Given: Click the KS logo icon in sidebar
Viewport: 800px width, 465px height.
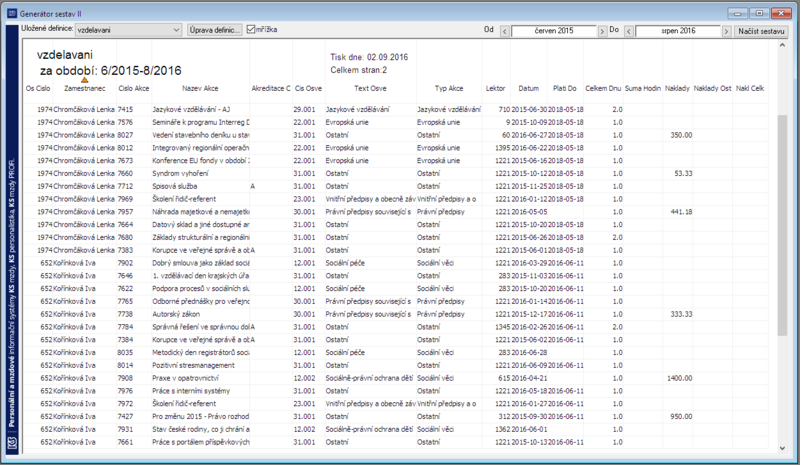Looking at the screenshot, I should [x=12, y=442].
